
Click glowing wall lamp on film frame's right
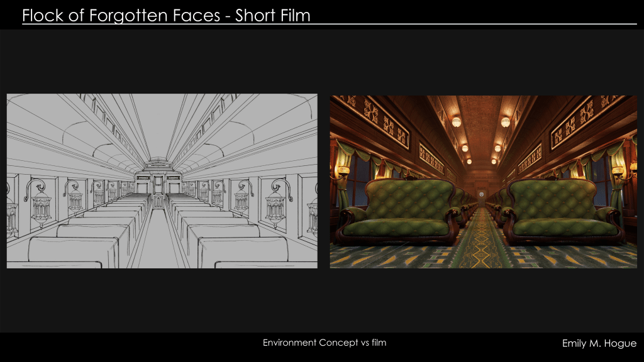point(623,170)
